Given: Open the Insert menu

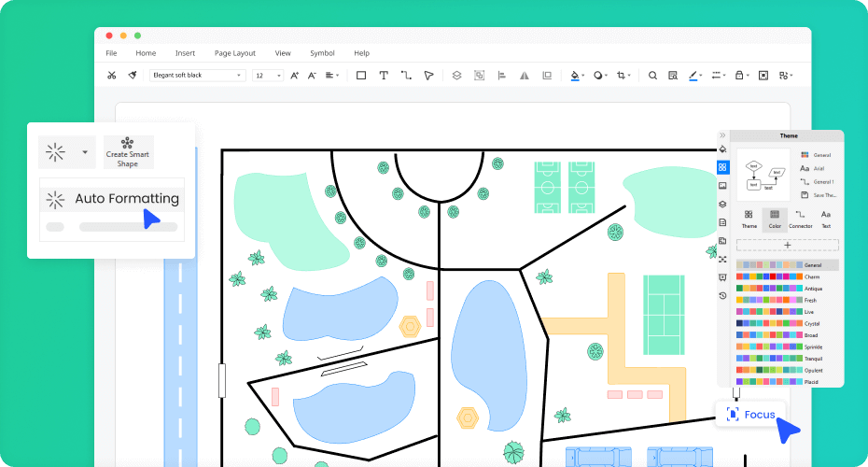Looking at the screenshot, I should 185,53.
